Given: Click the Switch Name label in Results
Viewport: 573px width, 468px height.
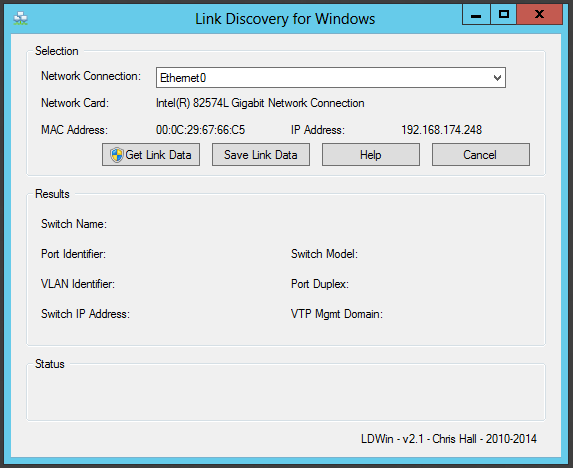Looking at the screenshot, I should (74, 224).
